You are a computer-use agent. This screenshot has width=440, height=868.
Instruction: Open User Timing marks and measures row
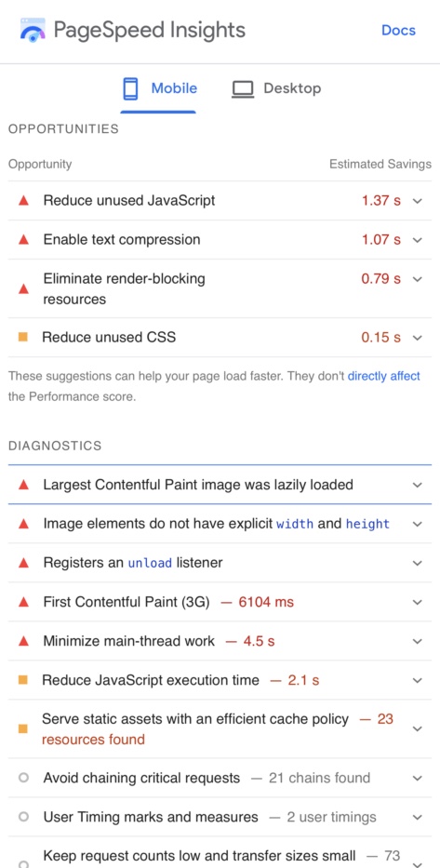tap(220, 817)
